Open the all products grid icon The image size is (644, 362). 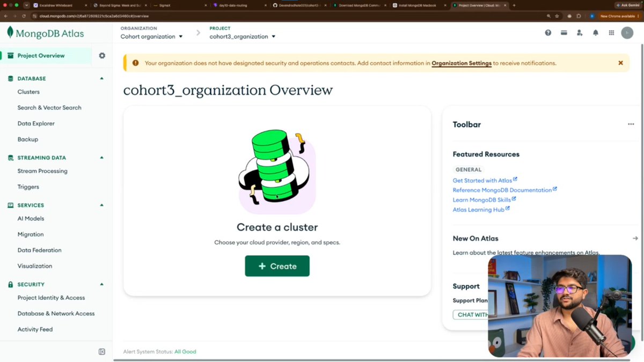tap(611, 33)
